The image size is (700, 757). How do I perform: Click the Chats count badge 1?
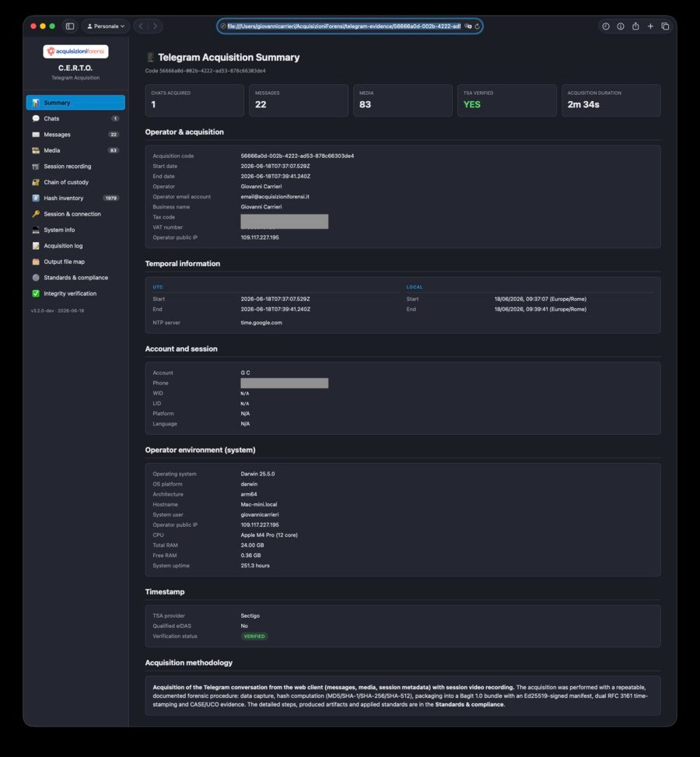[115, 118]
